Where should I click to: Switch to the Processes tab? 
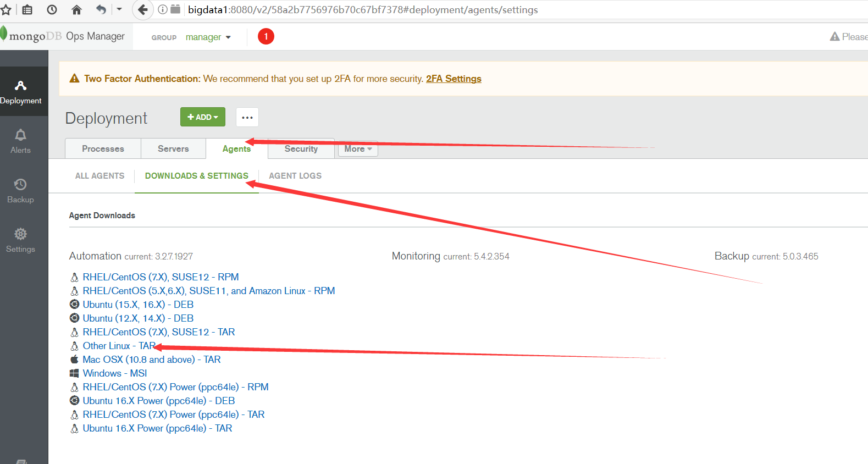click(x=103, y=148)
